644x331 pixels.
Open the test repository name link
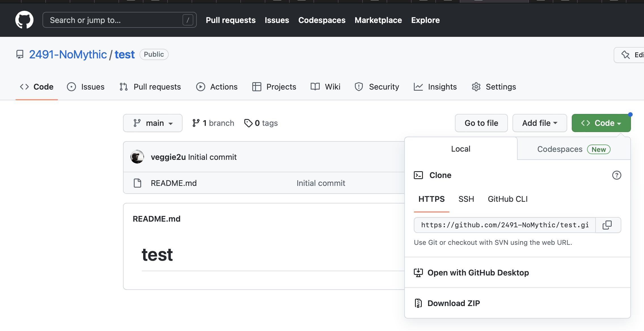(x=125, y=54)
